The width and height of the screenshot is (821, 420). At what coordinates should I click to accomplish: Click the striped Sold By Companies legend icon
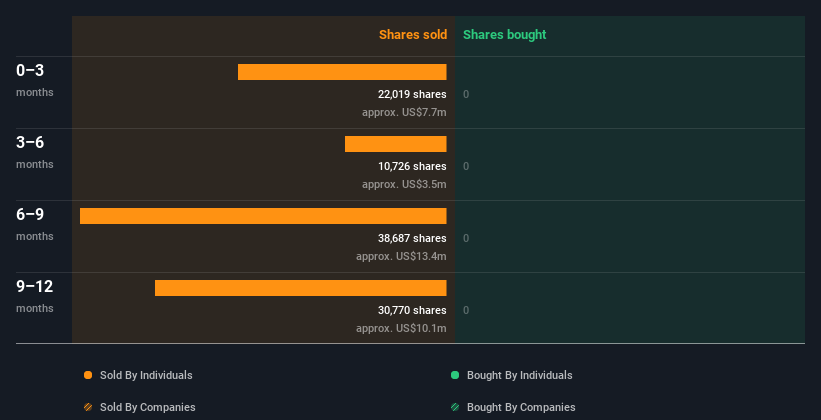pyautogui.click(x=88, y=407)
